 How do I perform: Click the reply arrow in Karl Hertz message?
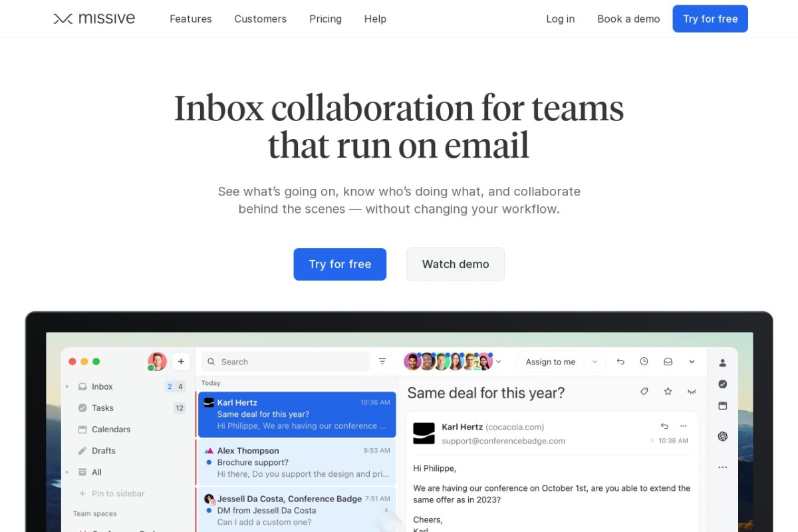664,426
